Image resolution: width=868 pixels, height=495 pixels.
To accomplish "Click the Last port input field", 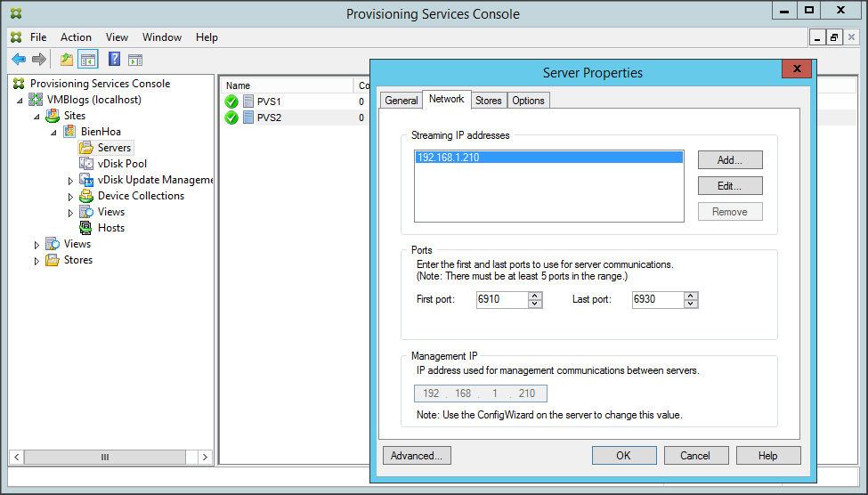I will coord(657,300).
